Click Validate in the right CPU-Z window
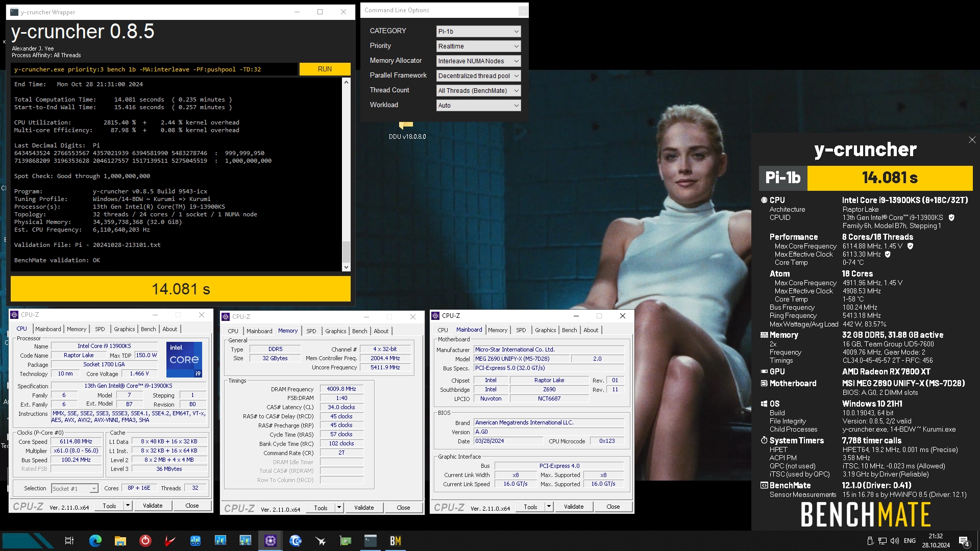This screenshot has width=980, height=551. click(574, 507)
